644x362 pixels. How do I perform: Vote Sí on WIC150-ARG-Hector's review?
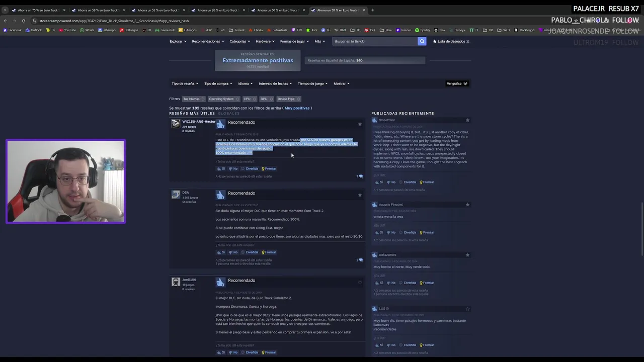pos(221,169)
